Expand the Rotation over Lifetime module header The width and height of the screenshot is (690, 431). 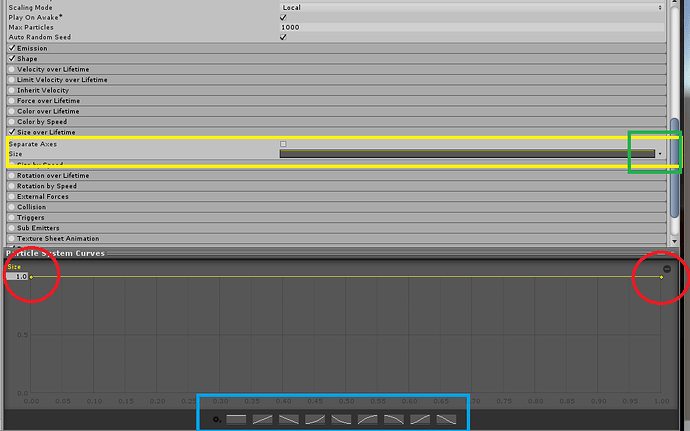(337, 175)
